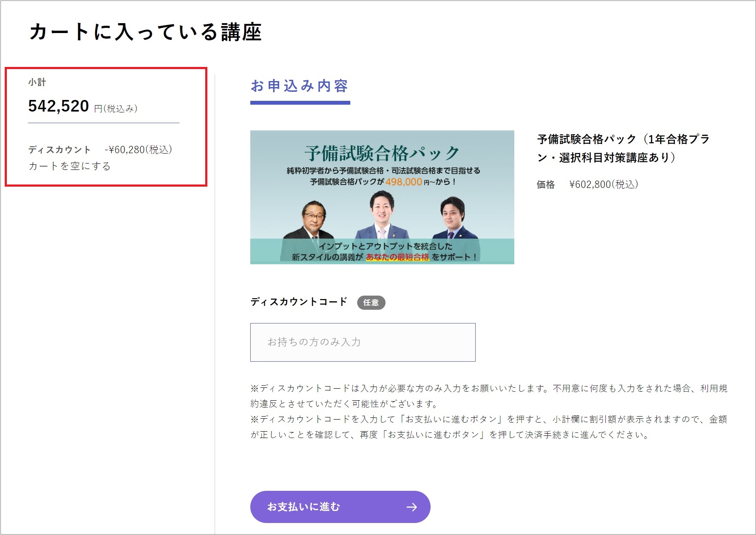Screen dimensions: 756x535
Task: Click the note starting ※ディスカウントコードを入力して
Action: pos(489,427)
